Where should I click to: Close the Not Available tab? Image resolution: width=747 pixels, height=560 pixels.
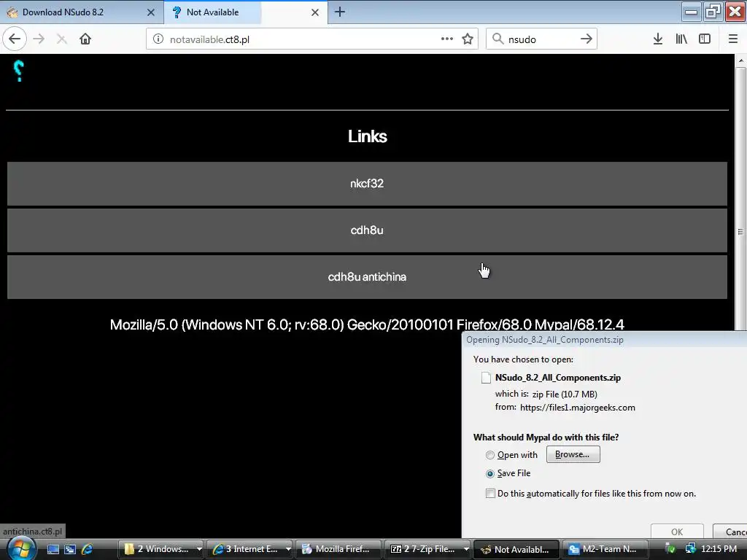pos(315,12)
